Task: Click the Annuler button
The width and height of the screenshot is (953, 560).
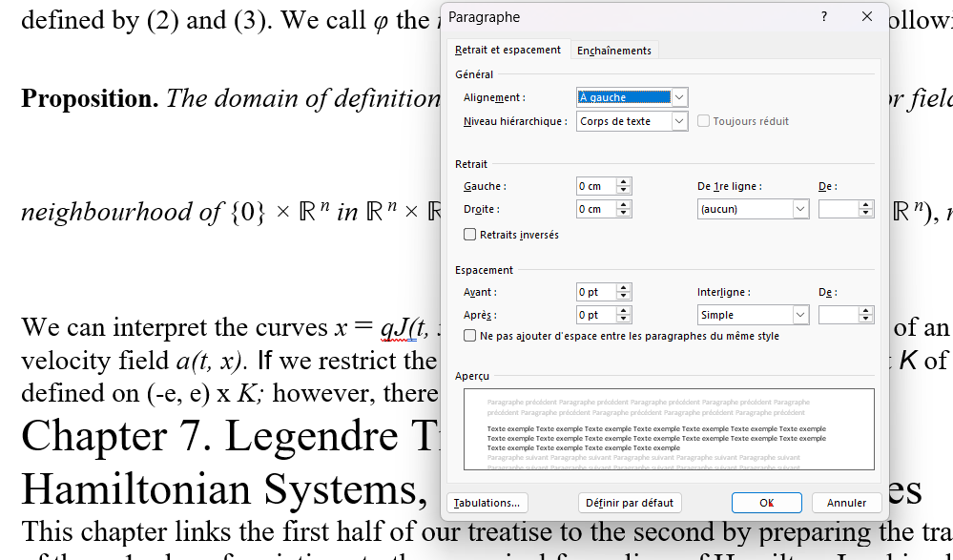Action: tap(846, 503)
